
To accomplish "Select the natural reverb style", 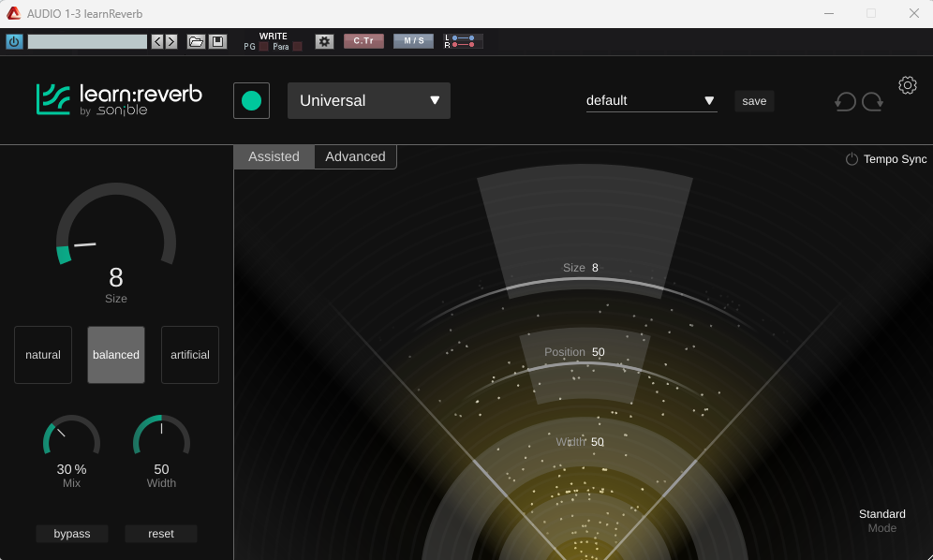I will (x=43, y=355).
